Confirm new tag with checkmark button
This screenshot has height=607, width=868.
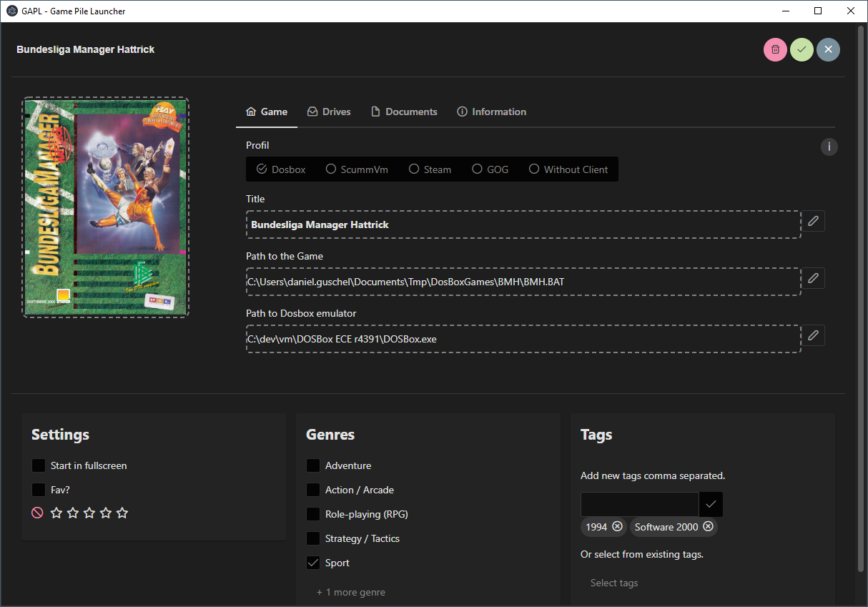pyautogui.click(x=711, y=504)
